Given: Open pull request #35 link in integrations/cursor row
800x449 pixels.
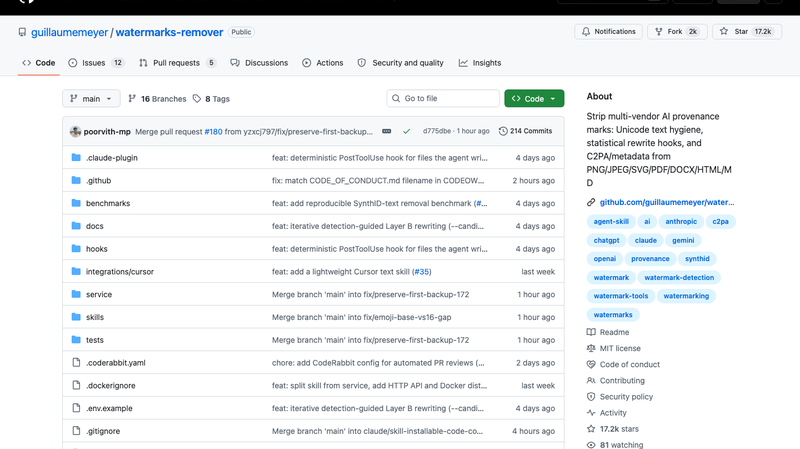Looking at the screenshot, I should pyautogui.click(x=421, y=272).
